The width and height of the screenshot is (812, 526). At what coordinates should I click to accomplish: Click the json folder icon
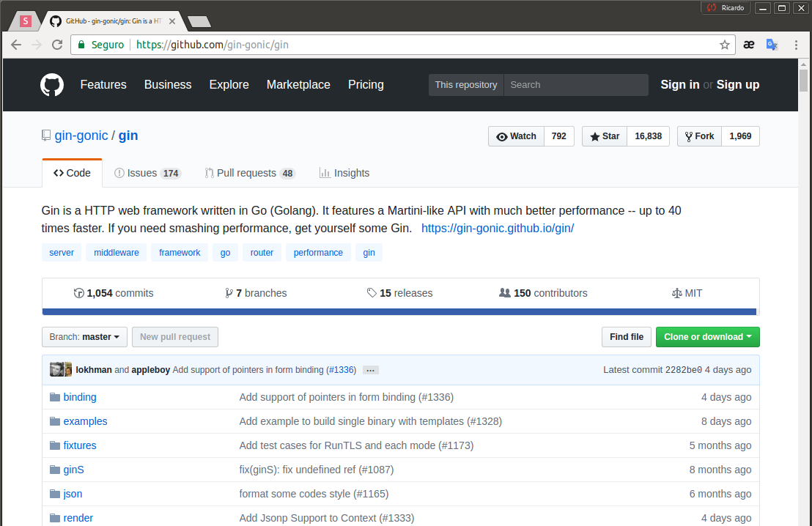click(x=55, y=494)
